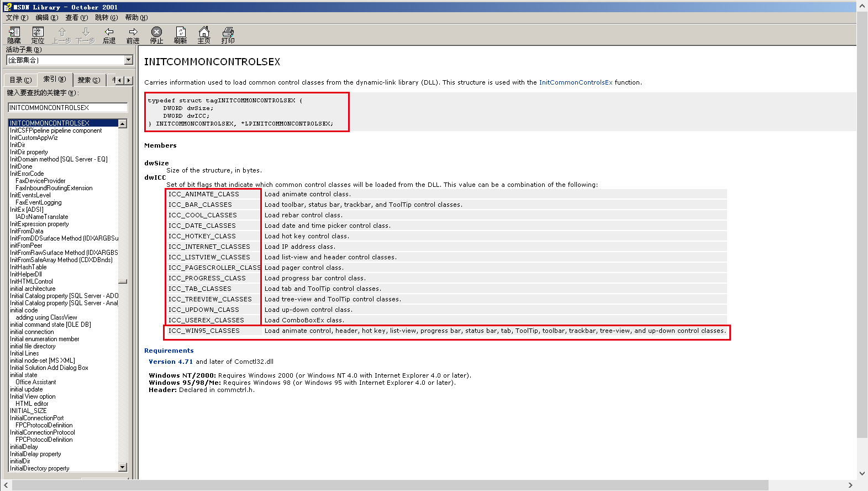Select the INITIAL_SIZE index entry
The image size is (868, 491).
[28, 411]
